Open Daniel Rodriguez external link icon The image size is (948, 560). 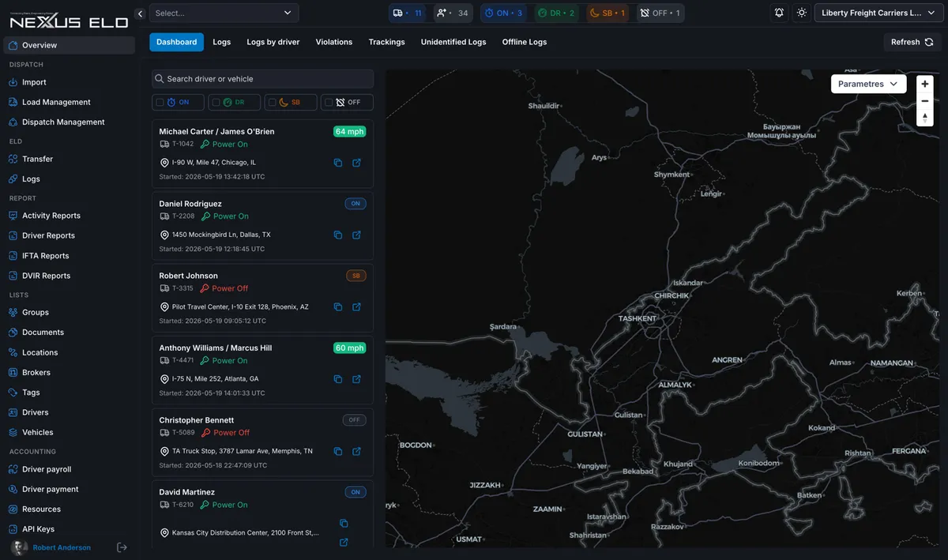[x=356, y=235]
